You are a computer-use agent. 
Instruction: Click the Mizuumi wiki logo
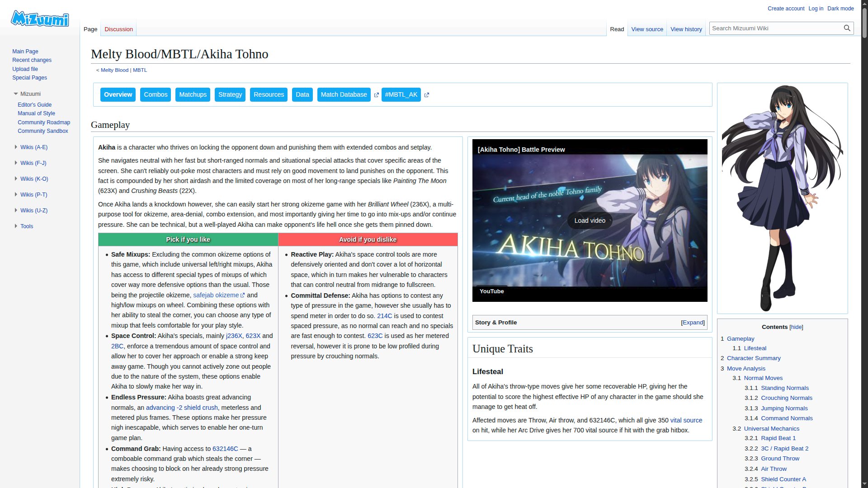[x=40, y=19]
